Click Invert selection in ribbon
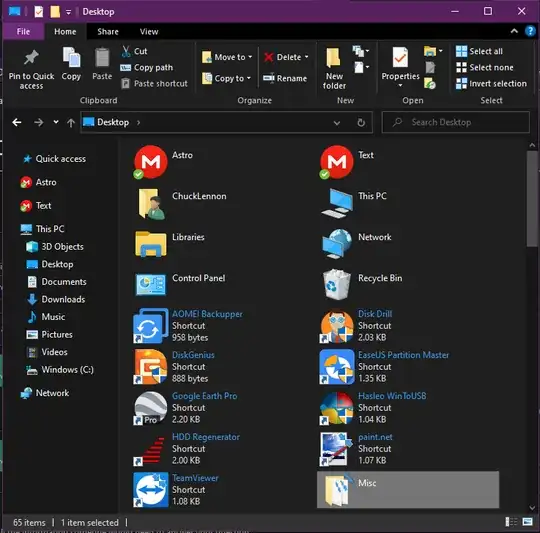Image resolution: width=540 pixels, height=533 pixels. point(491,84)
